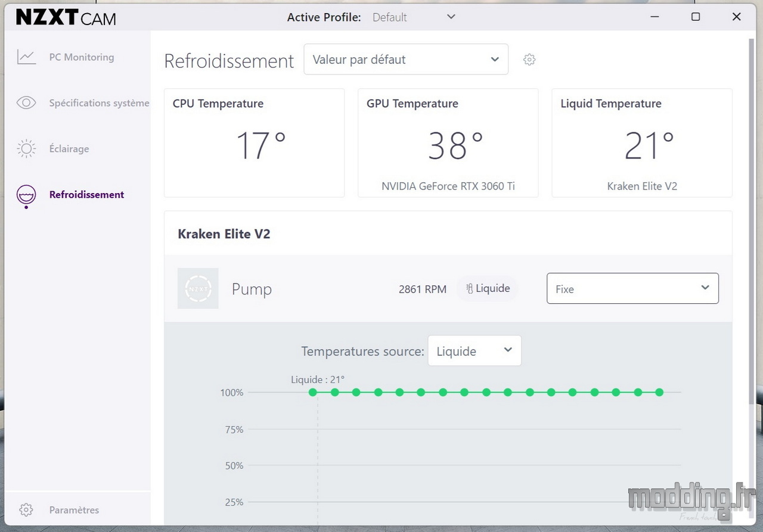This screenshot has height=532, width=763.
Task: Click the large 21° liquid temperature value
Action: coord(649,146)
